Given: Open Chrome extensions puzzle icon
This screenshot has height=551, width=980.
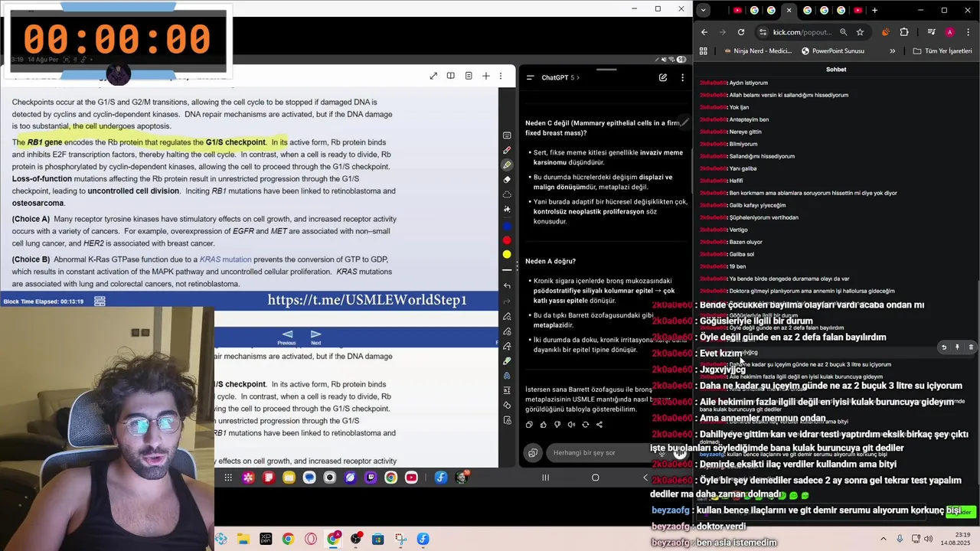Looking at the screenshot, I should click(x=904, y=32).
